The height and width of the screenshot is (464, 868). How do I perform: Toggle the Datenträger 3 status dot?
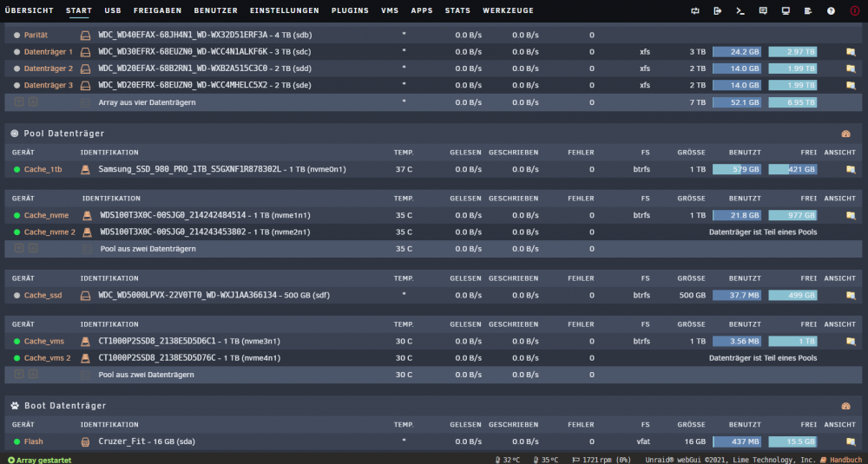(x=16, y=86)
